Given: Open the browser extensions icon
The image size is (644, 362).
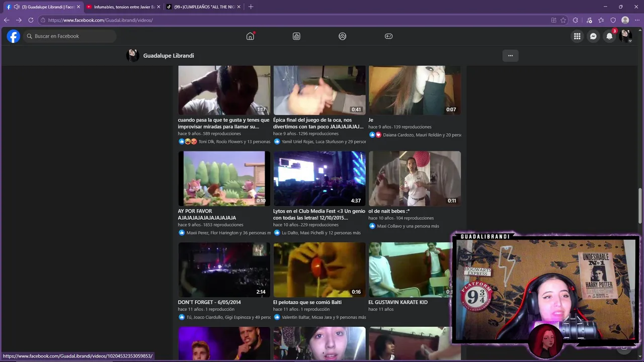Looking at the screenshot, I should pos(576,20).
